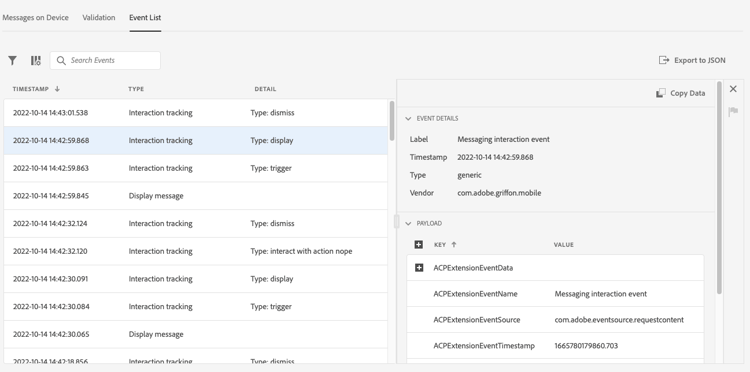The height and width of the screenshot is (372, 750).
Task: Select the 14:42:59.845 Display message event
Action: coord(196,196)
